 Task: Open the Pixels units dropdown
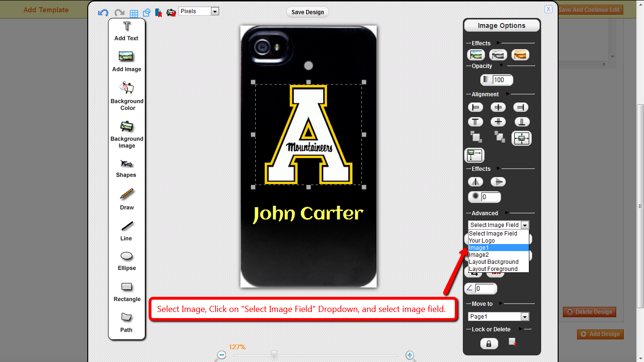pyautogui.click(x=199, y=11)
